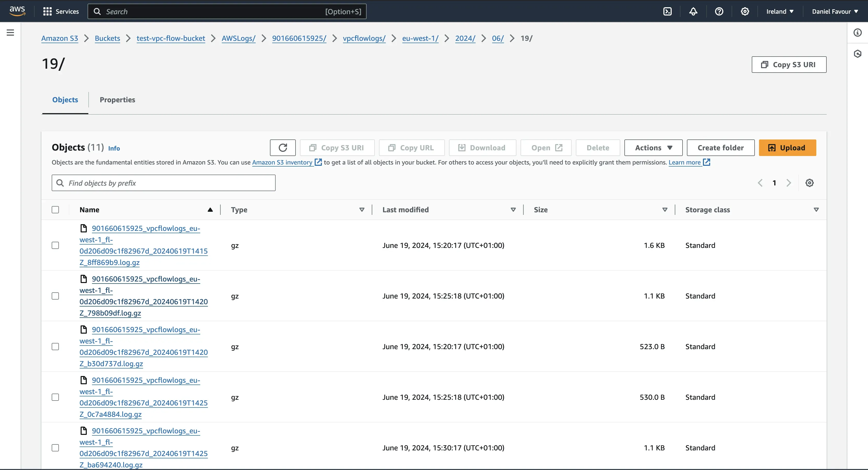868x470 pixels.
Task: Open the settings gear in top bar
Action: [745, 11]
